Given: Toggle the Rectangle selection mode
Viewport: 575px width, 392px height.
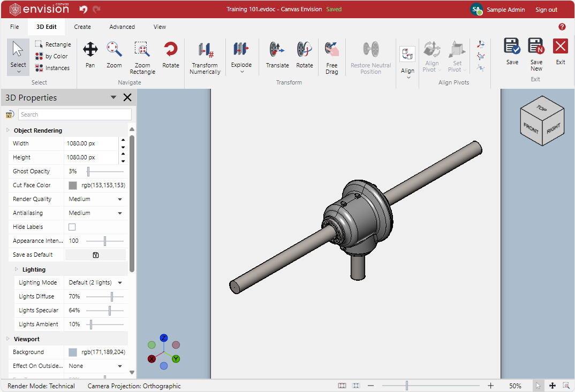Looking at the screenshot, I should [52, 44].
